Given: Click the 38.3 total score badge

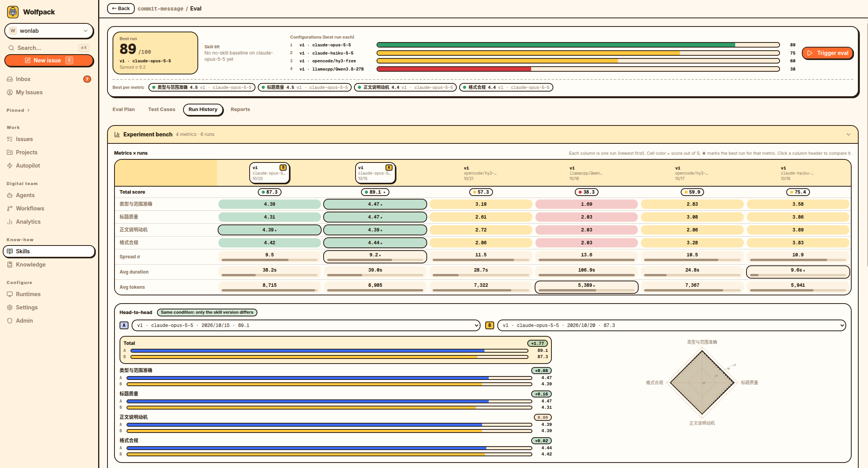Looking at the screenshot, I should [586, 192].
